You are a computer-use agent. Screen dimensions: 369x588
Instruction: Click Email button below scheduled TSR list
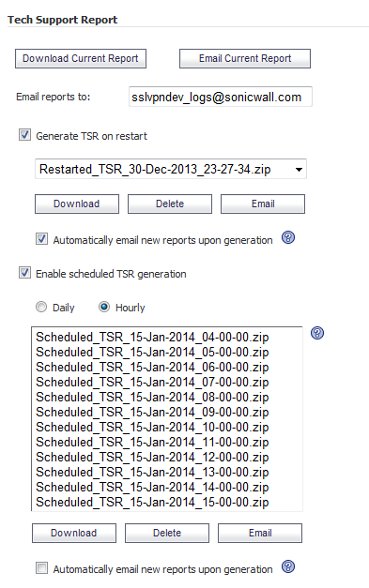[260, 533]
